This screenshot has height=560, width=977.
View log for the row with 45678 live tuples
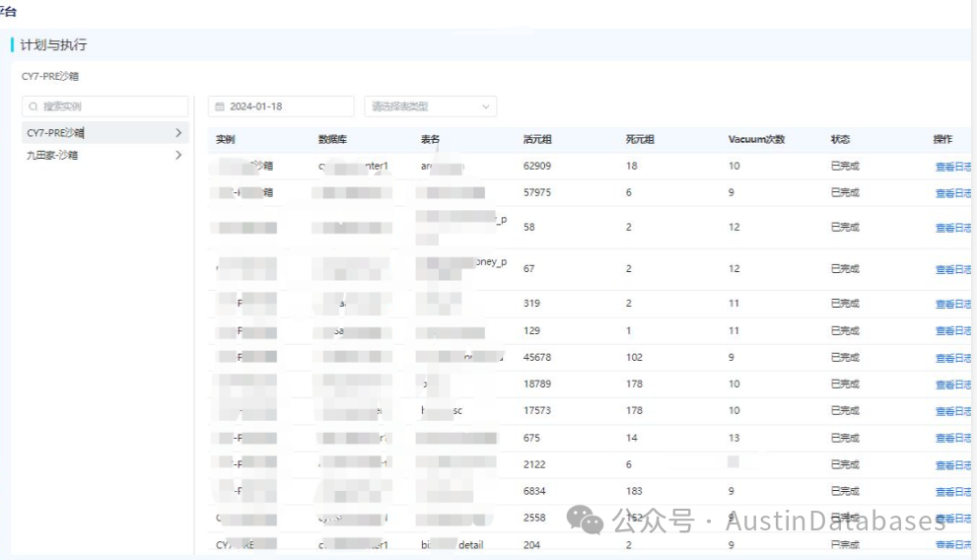point(952,358)
